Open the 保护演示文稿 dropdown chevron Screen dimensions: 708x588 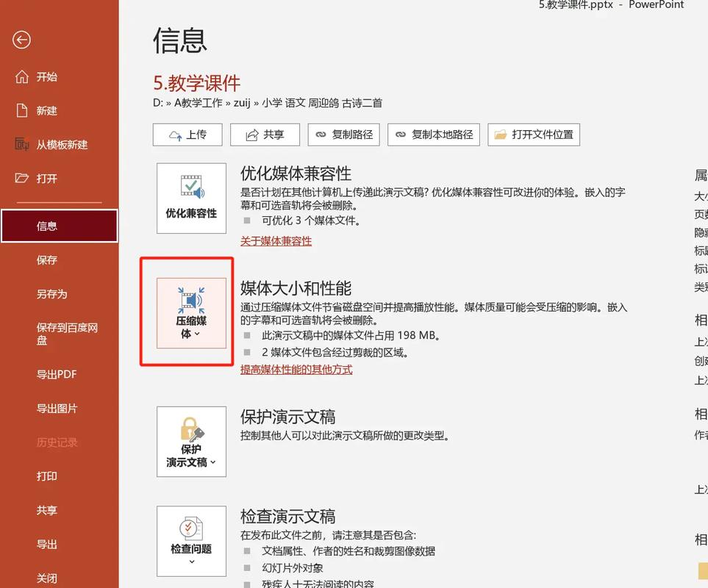212,462
